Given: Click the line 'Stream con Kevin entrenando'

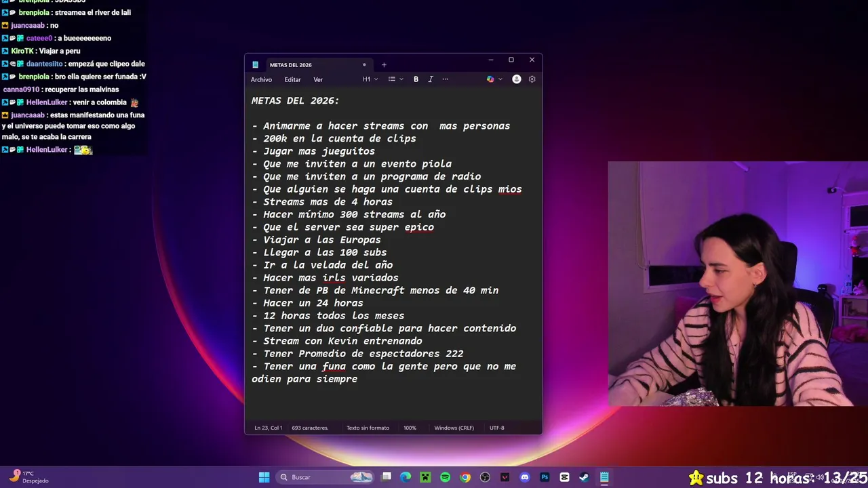Looking at the screenshot, I should click(x=336, y=341).
